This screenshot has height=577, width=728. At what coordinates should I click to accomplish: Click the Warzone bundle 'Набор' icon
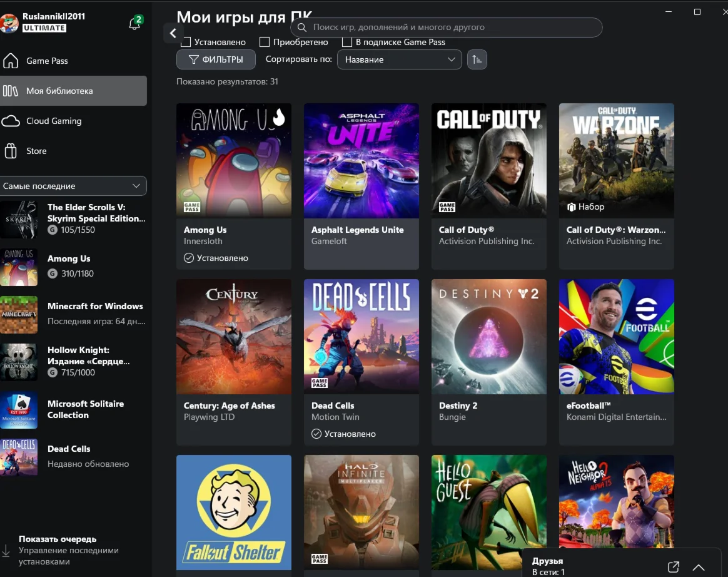pyautogui.click(x=571, y=207)
